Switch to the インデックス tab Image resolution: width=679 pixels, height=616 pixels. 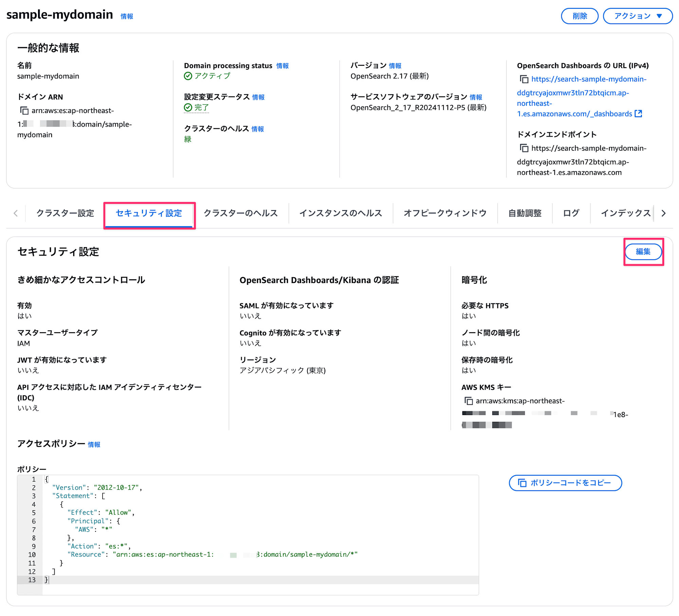[x=626, y=213]
